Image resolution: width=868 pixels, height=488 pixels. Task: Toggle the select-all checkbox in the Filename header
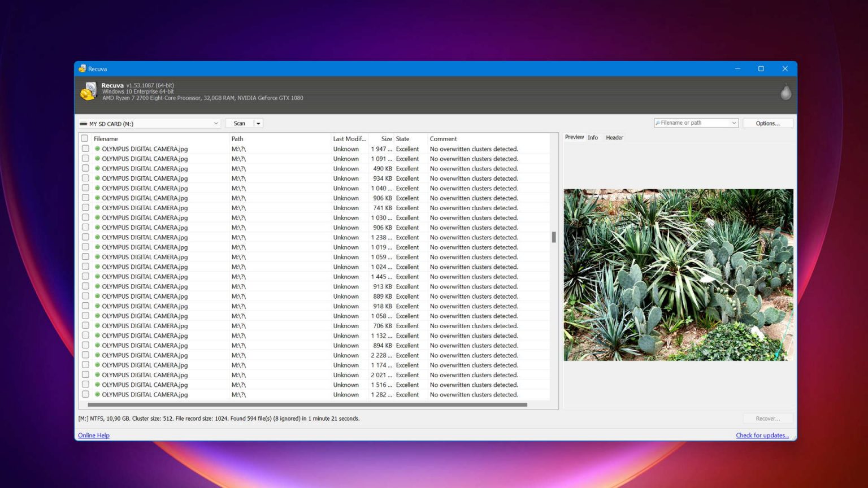click(85, 138)
